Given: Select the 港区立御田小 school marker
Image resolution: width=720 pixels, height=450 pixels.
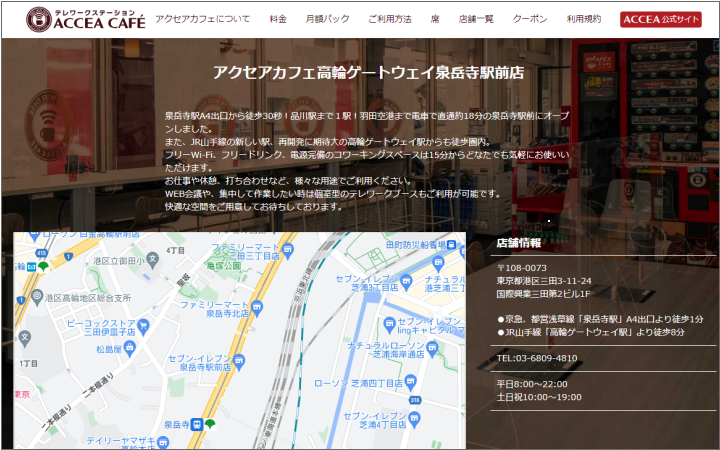Looking at the screenshot, I should tap(152, 260).
